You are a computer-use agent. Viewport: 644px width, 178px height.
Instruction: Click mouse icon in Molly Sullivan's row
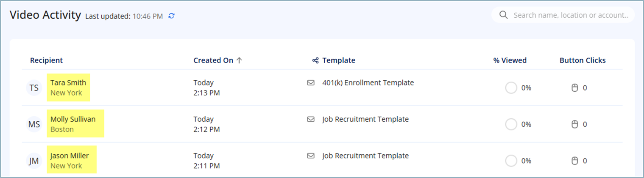[575, 124]
